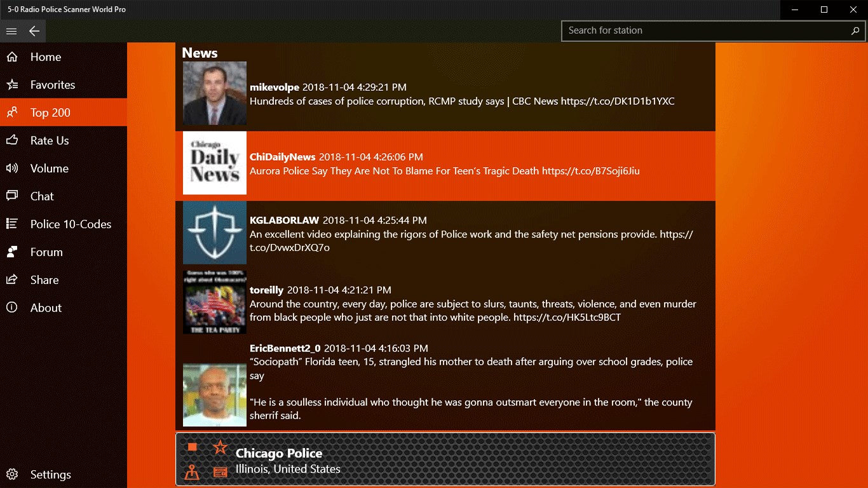This screenshot has height=488, width=868.
Task: Open the Rate Us menu item
Action: [x=64, y=140]
